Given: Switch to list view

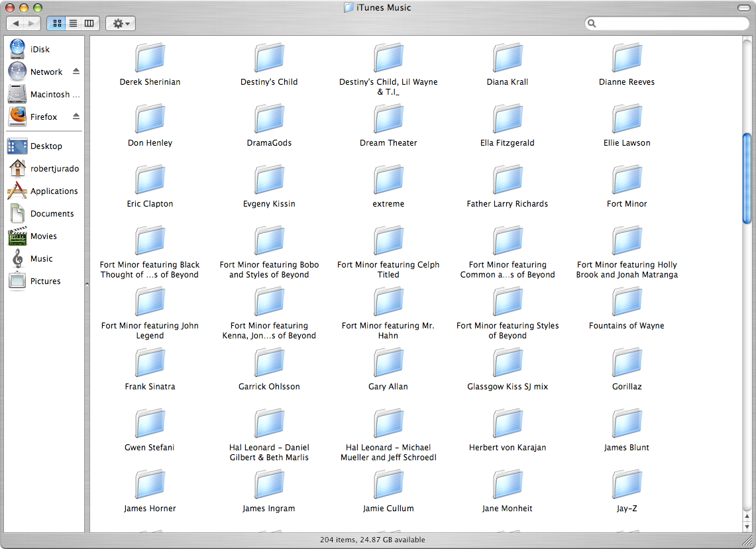Looking at the screenshot, I should (74, 23).
